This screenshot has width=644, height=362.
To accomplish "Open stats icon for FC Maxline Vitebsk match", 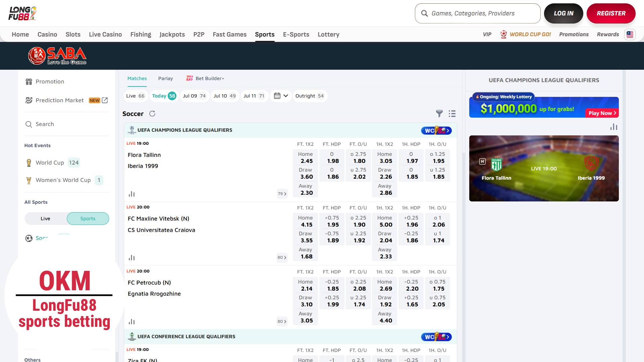I will point(131,258).
